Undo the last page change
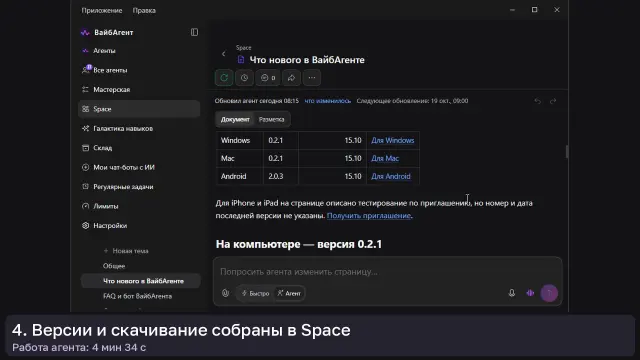The image size is (640, 360). (x=538, y=101)
